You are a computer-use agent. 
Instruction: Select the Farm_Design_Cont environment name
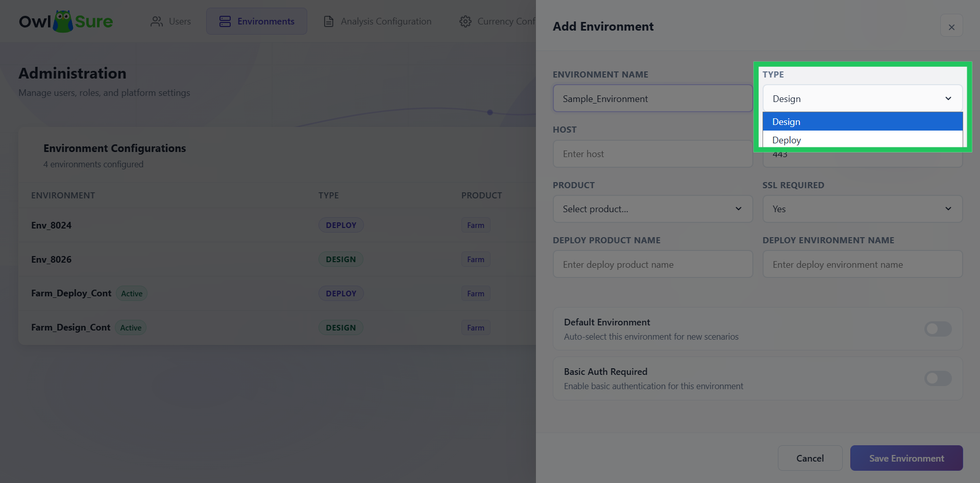pyautogui.click(x=70, y=327)
